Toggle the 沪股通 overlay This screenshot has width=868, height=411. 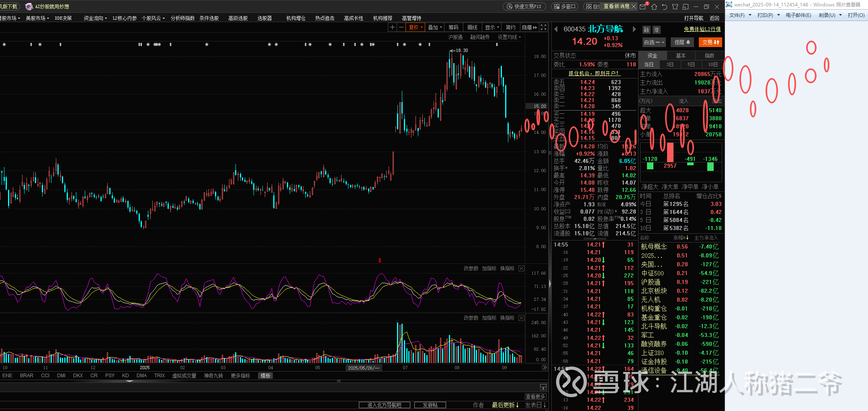[455, 37]
